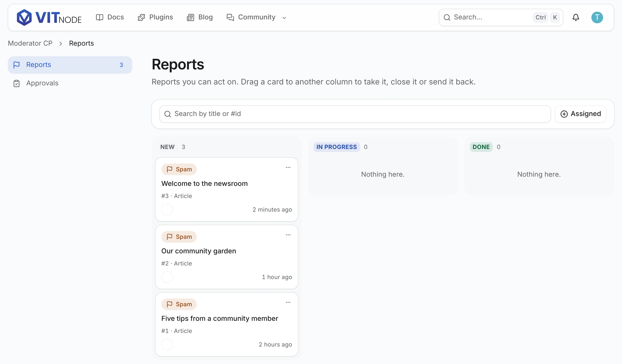Select Approvals in the sidebar
Viewport: 622px width, 364px height.
click(x=70, y=83)
